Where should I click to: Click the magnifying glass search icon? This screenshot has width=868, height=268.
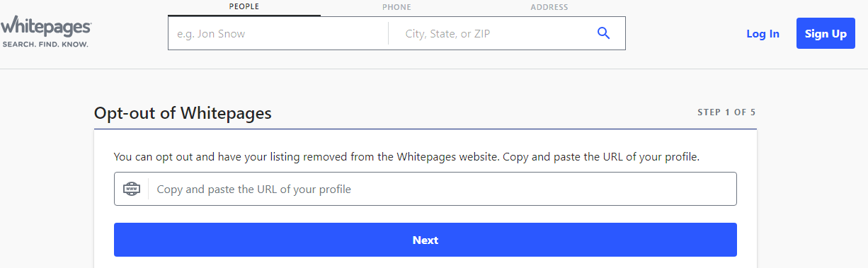click(x=603, y=33)
